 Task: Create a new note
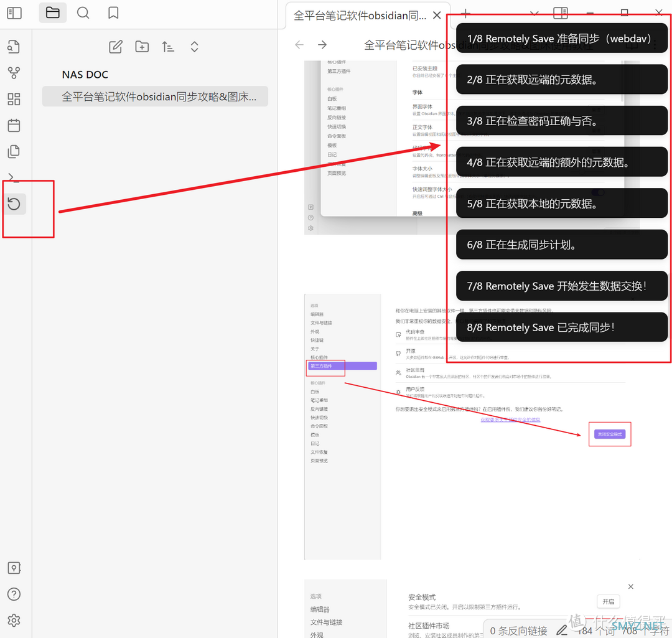[x=115, y=47]
